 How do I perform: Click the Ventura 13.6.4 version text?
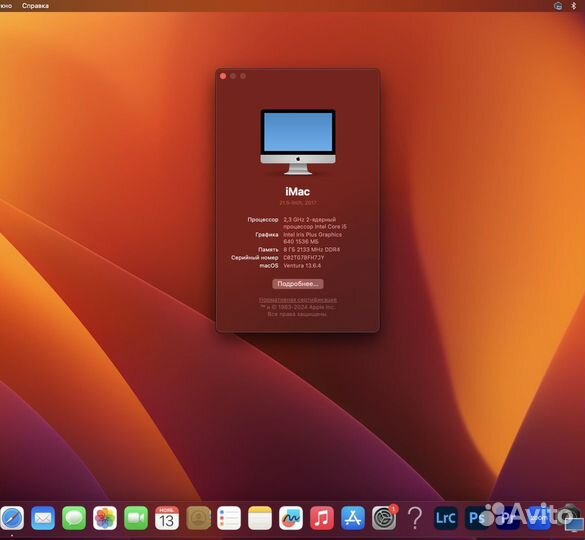tap(302, 266)
